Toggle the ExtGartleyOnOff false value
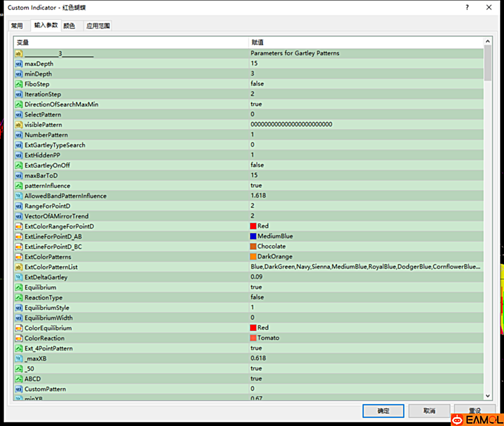 [x=257, y=165]
